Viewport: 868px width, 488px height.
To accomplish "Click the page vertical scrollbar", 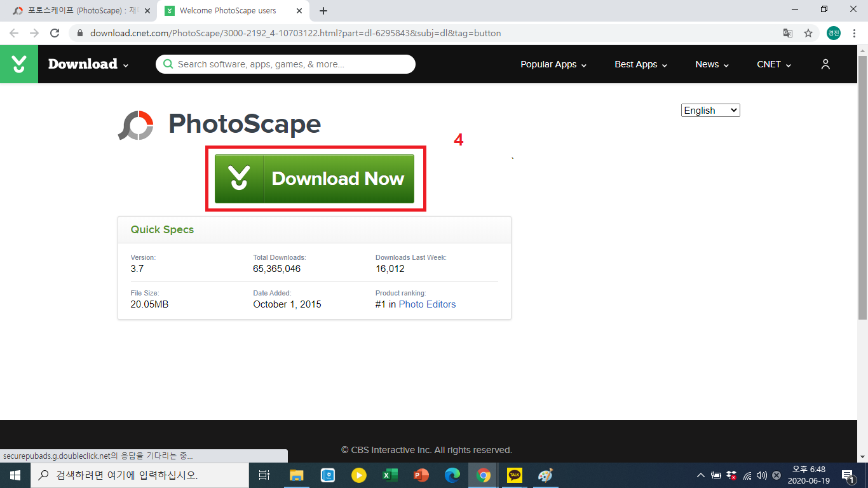I will coord(862,187).
